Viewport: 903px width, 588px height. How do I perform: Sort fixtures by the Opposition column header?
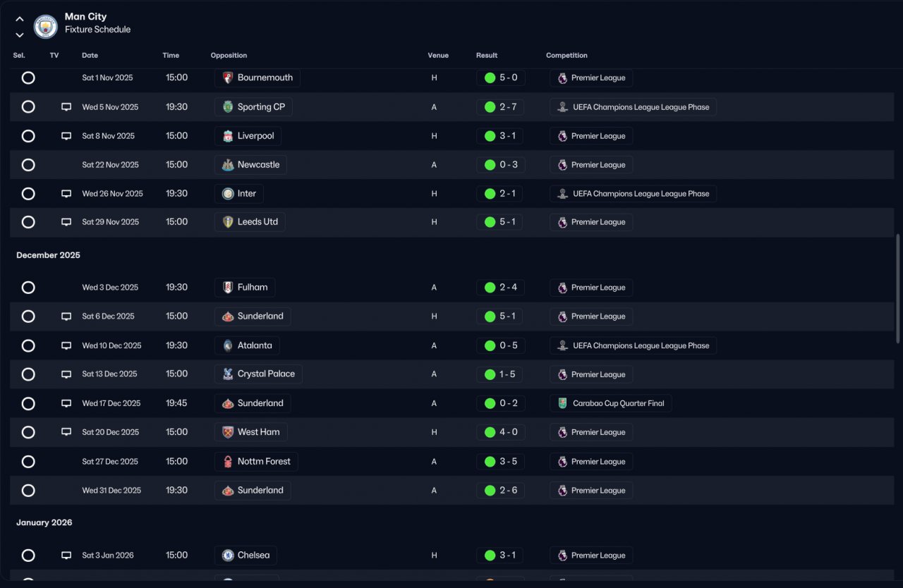(229, 56)
